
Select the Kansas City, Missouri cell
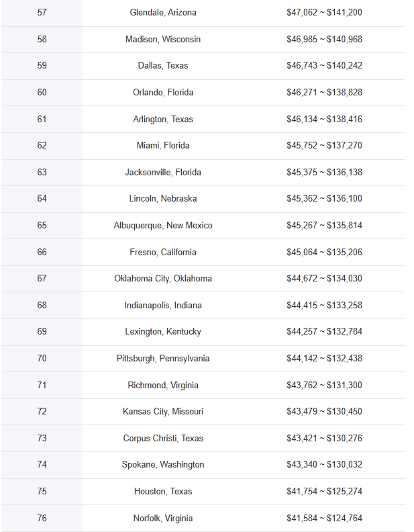click(163, 412)
